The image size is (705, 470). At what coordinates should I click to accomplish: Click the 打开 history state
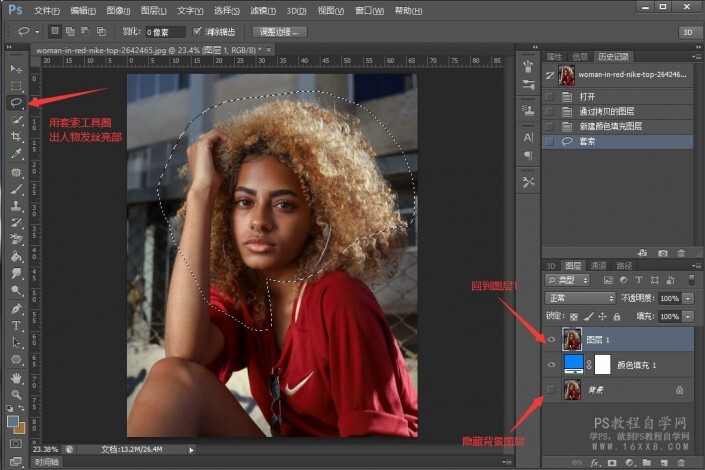pos(586,95)
